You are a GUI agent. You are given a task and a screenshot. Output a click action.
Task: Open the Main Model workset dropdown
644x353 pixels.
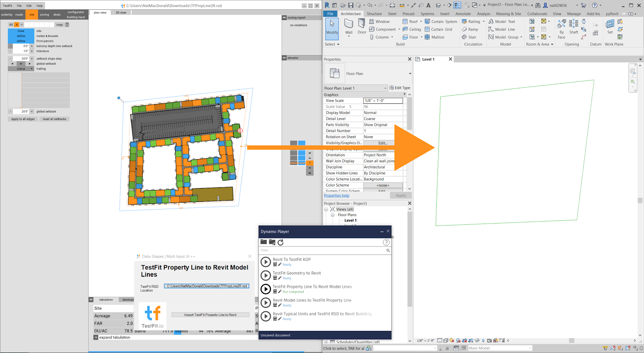[x=500, y=348]
